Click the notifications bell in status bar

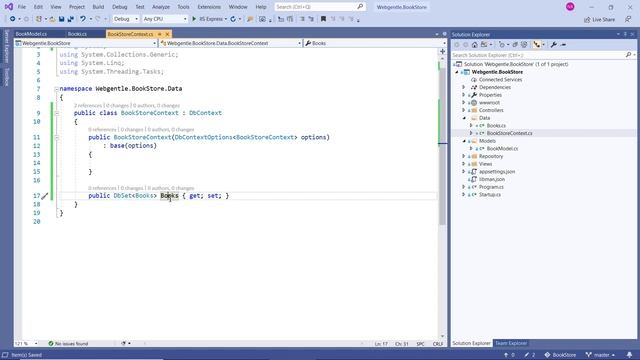point(629,355)
